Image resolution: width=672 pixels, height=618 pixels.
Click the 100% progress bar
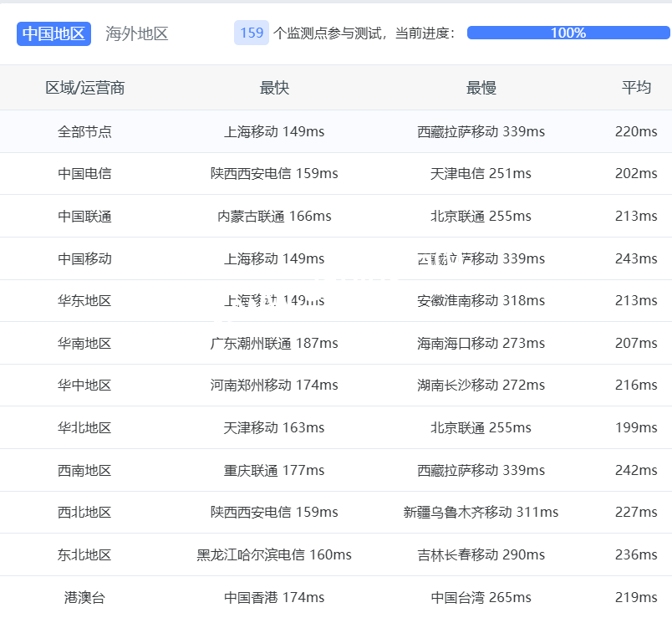click(568, 33)
